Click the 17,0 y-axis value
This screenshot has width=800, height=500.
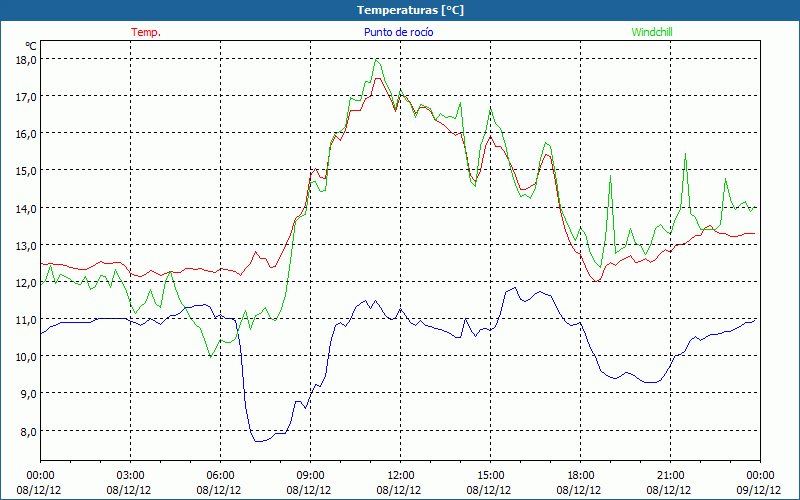click(x=26, y=96)
